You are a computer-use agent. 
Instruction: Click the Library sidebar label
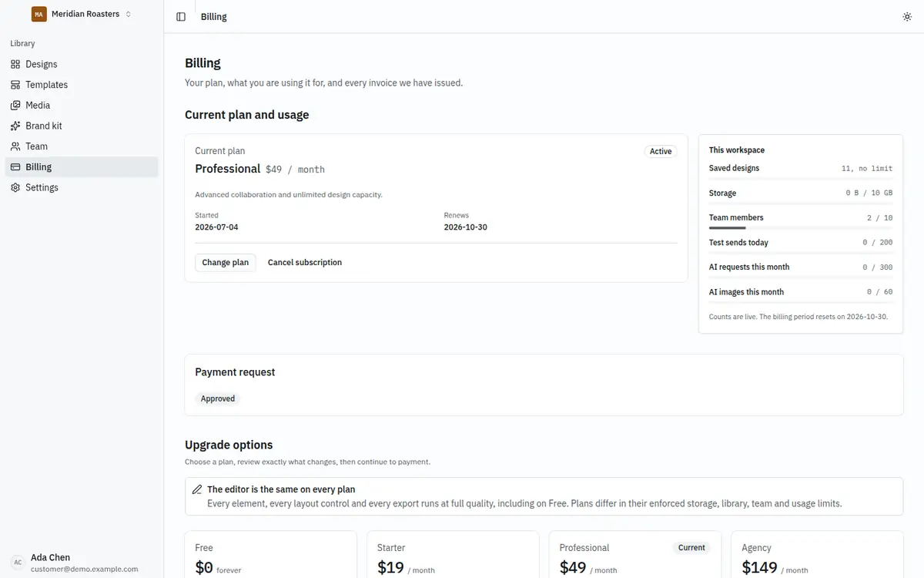22,44
